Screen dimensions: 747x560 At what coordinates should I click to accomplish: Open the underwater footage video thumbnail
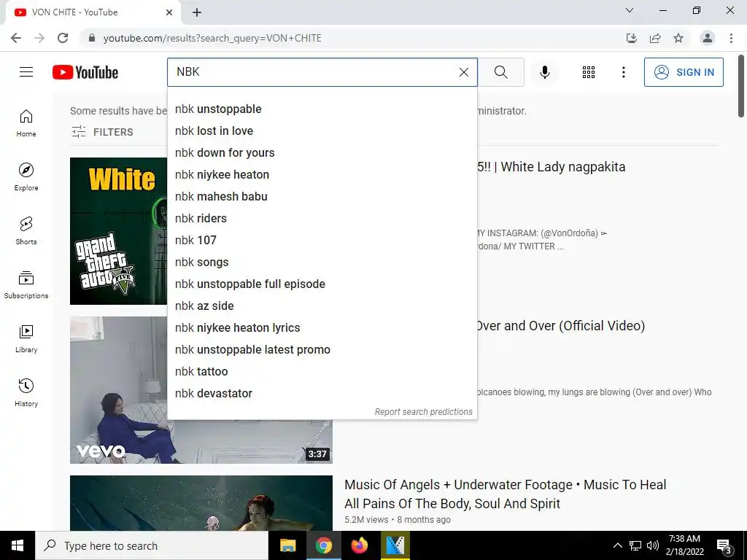(x=201, y=503)
